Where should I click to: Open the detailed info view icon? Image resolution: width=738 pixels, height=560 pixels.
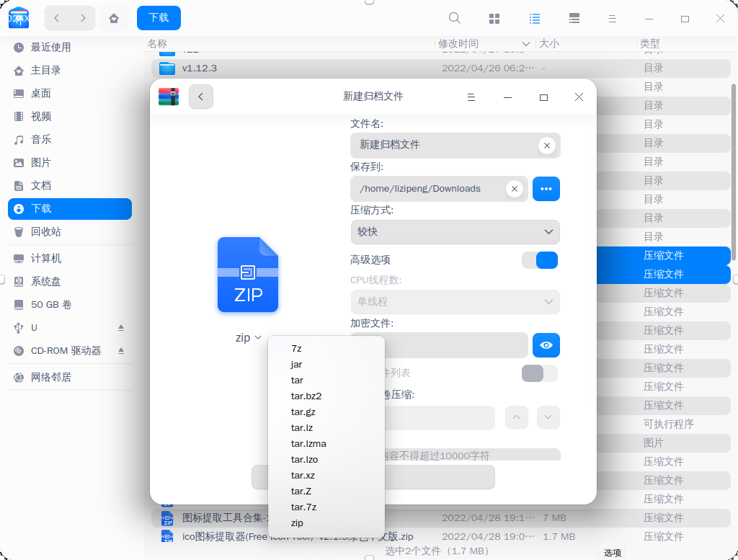(574, 18)
